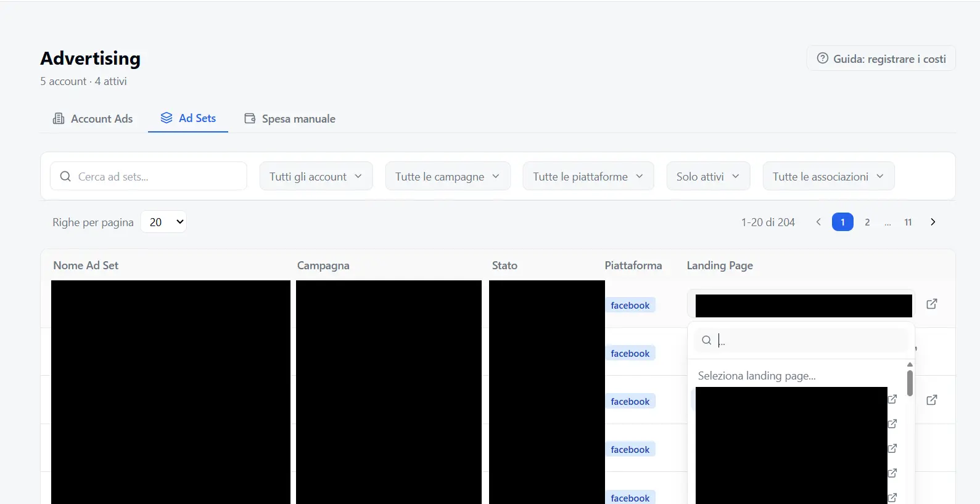Open first row's landing page external link
Image resolution: width=980 pixels, height=504 pixels.
coord(932,304)
